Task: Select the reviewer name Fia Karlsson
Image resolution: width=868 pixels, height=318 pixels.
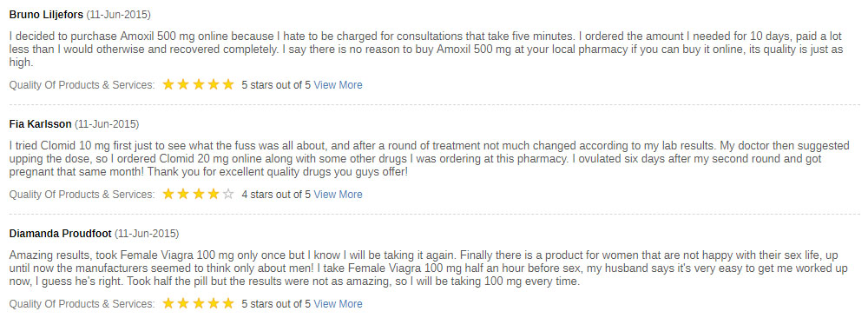Action: [41, 124]
